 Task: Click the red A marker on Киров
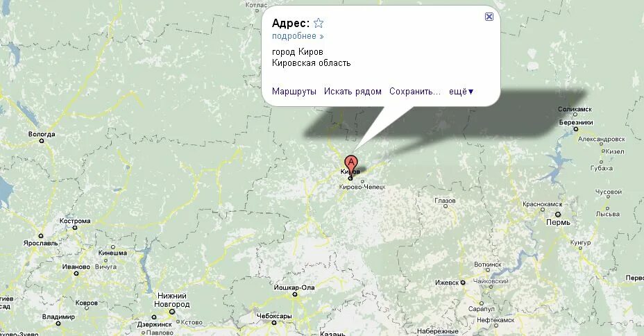pos(351,163)
